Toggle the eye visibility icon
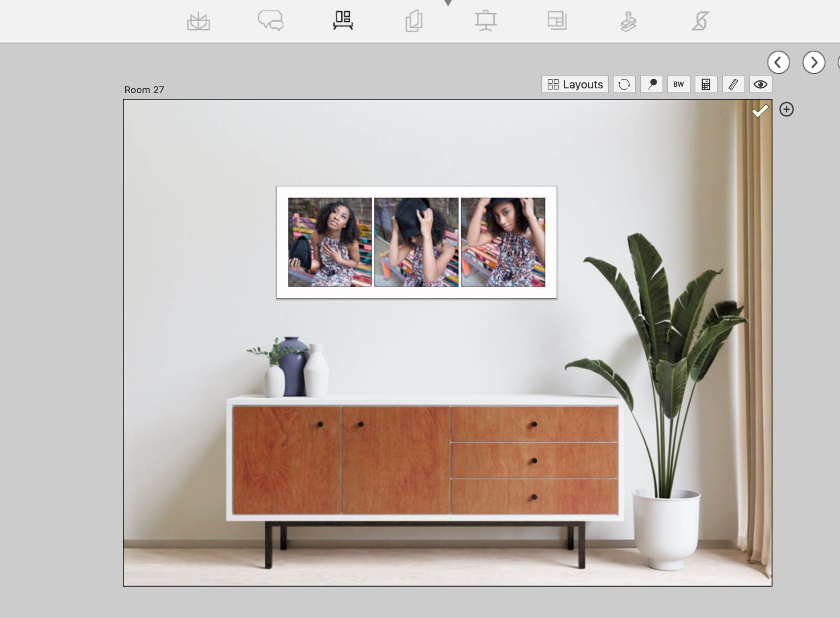The width and height of the screenshot is (840, 618). tap(761, 84)
